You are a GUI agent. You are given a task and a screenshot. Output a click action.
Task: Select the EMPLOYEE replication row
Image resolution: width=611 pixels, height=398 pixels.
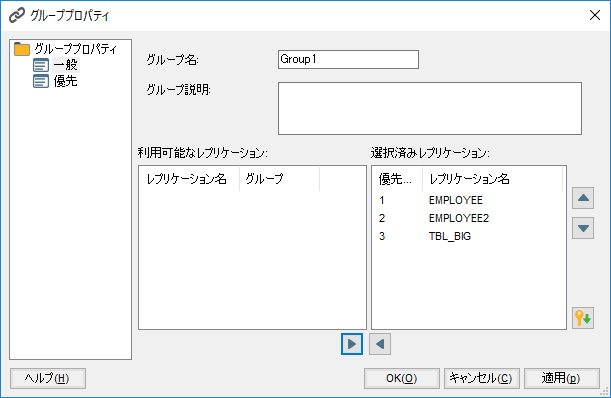[x=468, y=200]
